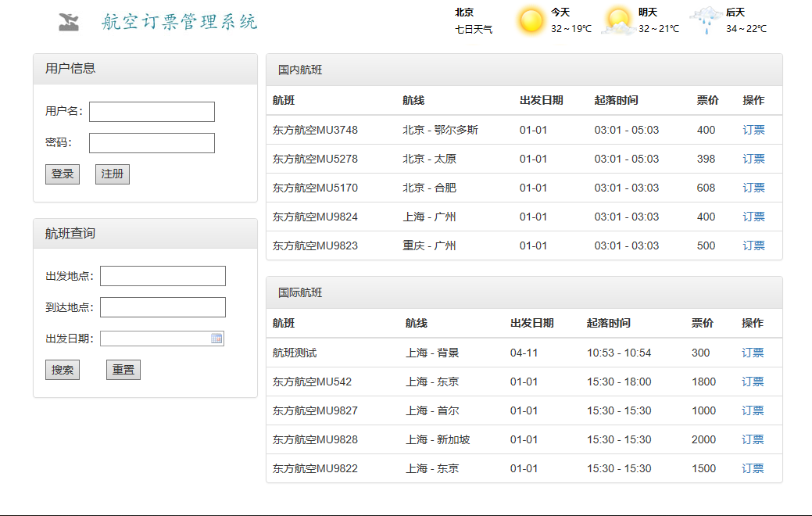Focus the 出发日期 date field
This screenshot has height=516, width=812.
coord(162,339)
